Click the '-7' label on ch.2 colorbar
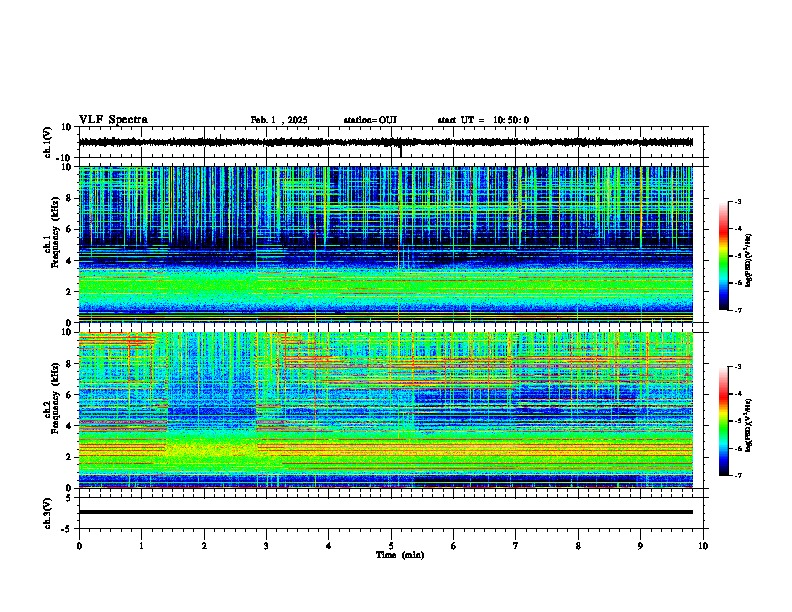 point(738,476)
